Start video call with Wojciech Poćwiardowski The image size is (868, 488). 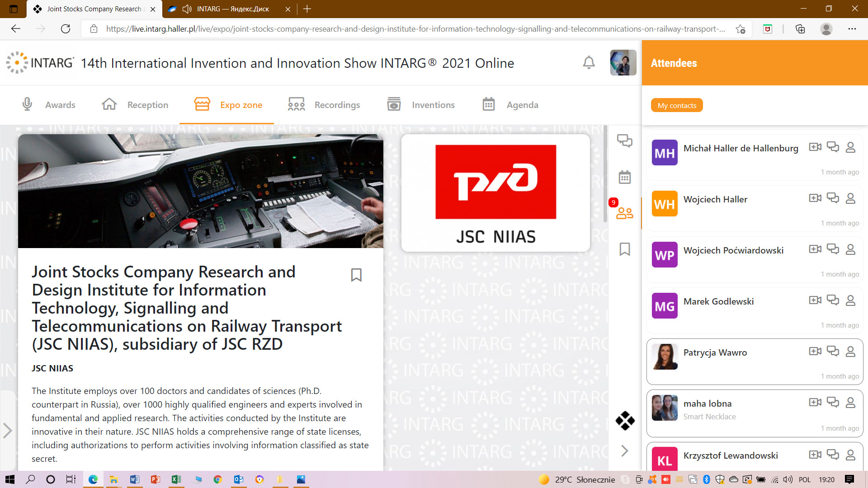point(815,249)
